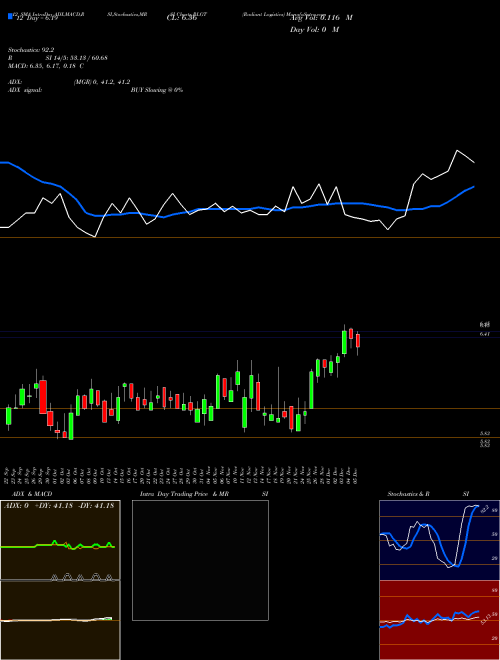Image resolution: width=500 pixels, height=660 pixels.
Task: Click the navy Stochastics oscillator chart
Action: click(439, 540)
